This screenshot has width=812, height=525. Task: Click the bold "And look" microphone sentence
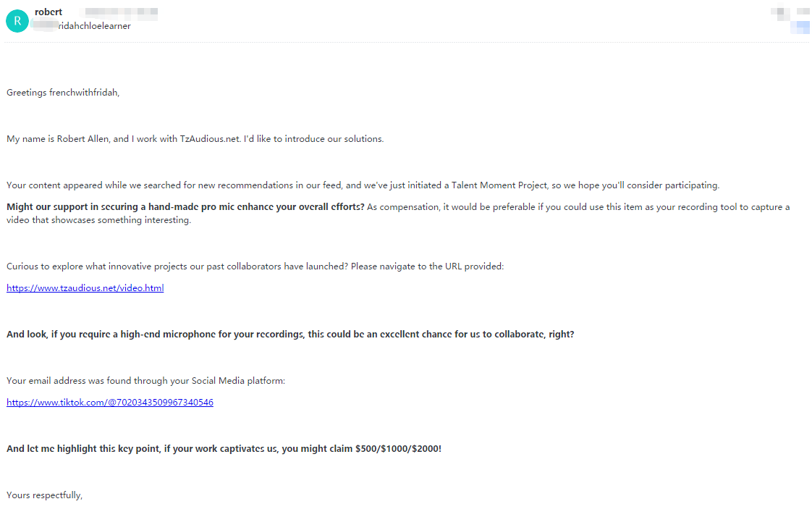click(x=290, y=335)
